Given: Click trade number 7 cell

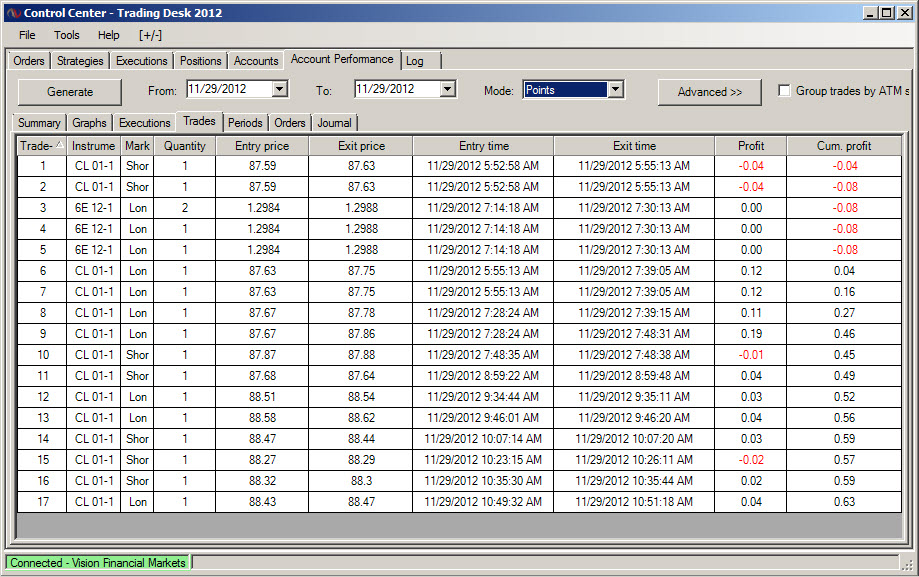Looking at the screenshot, I should click(x=42, y=292).
